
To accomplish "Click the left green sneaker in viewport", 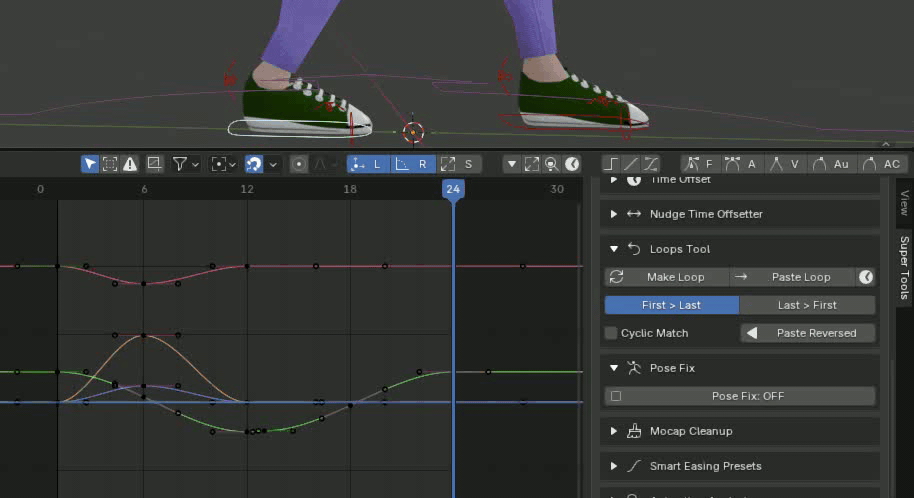I will (x=305, y=104).
